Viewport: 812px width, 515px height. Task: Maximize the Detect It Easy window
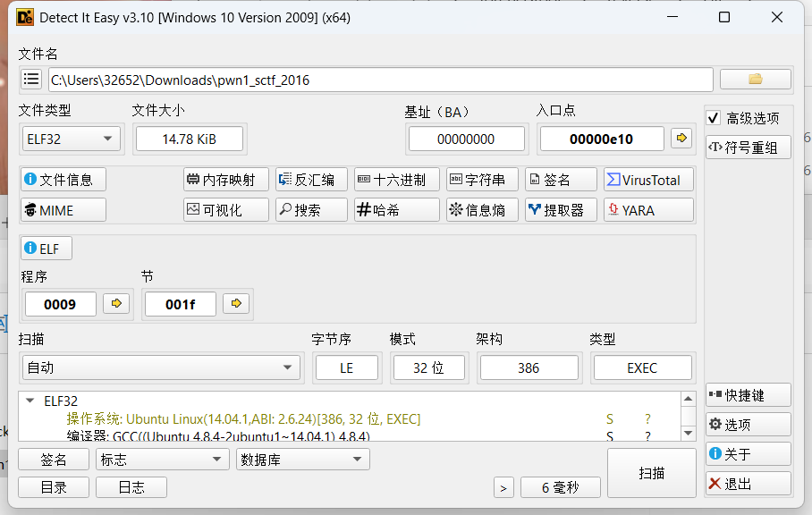(x=724, y=17)
